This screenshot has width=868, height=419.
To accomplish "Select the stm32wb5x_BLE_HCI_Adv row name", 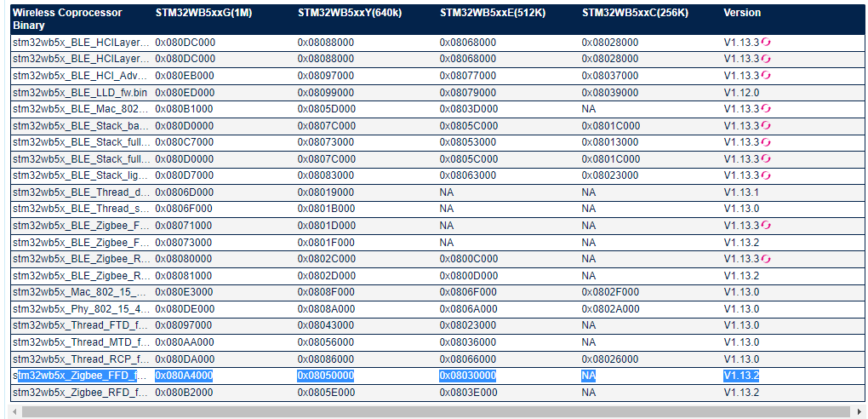I will click(81, 76).
